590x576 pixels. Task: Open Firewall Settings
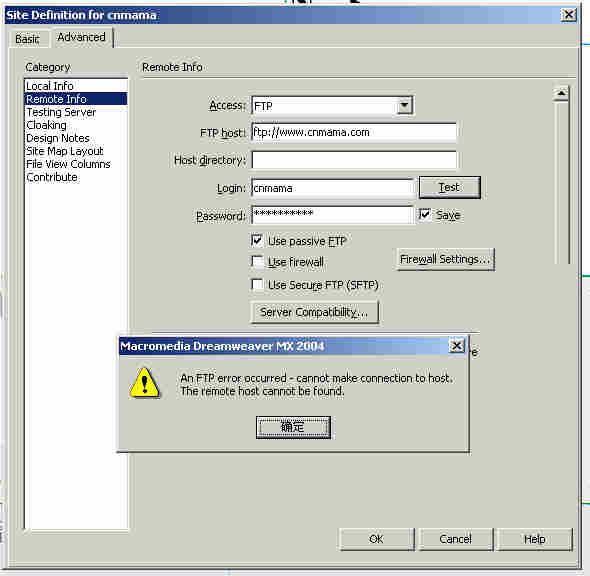[445, 259]
